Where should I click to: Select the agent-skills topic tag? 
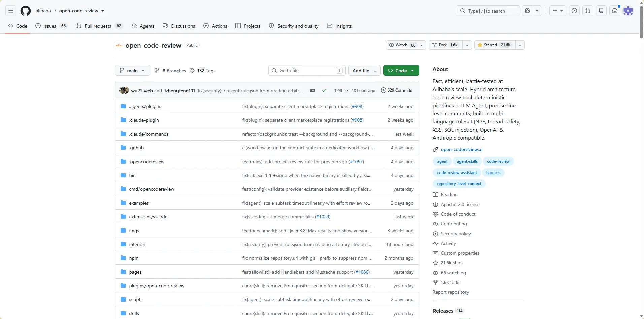[x=467, y=161]
